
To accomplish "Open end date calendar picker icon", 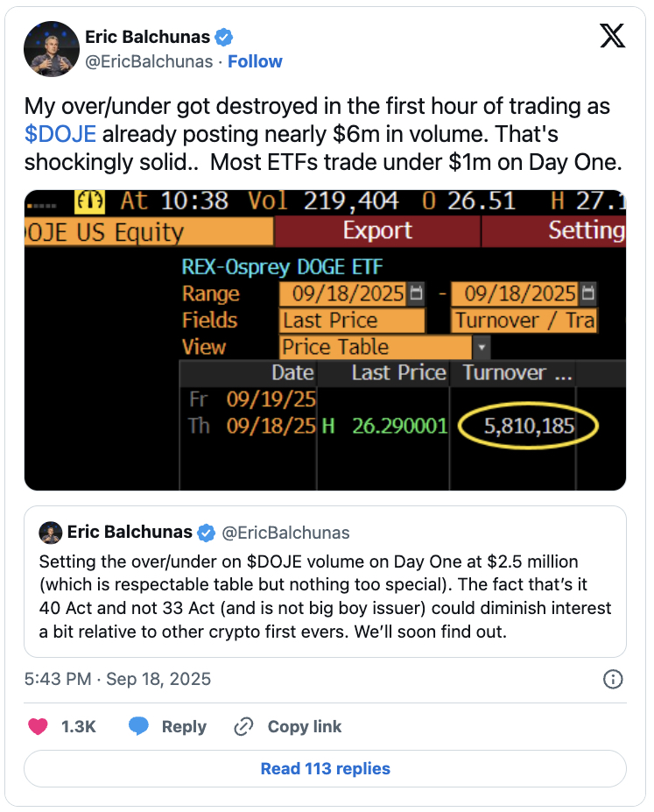I will (x=588, y=293).
